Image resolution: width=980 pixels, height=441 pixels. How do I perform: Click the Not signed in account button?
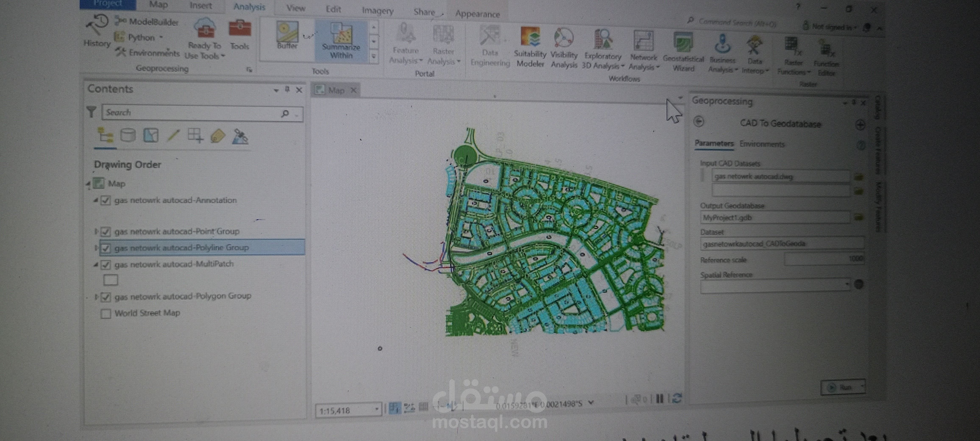pyautogui.click(x=830, y=27)
